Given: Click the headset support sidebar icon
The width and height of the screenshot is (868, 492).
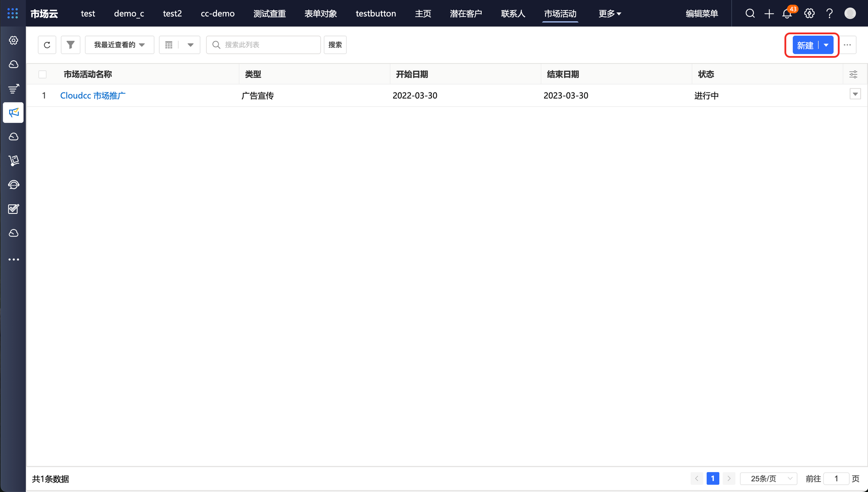Looking at the screenshot, I should [x=13, y=185].
